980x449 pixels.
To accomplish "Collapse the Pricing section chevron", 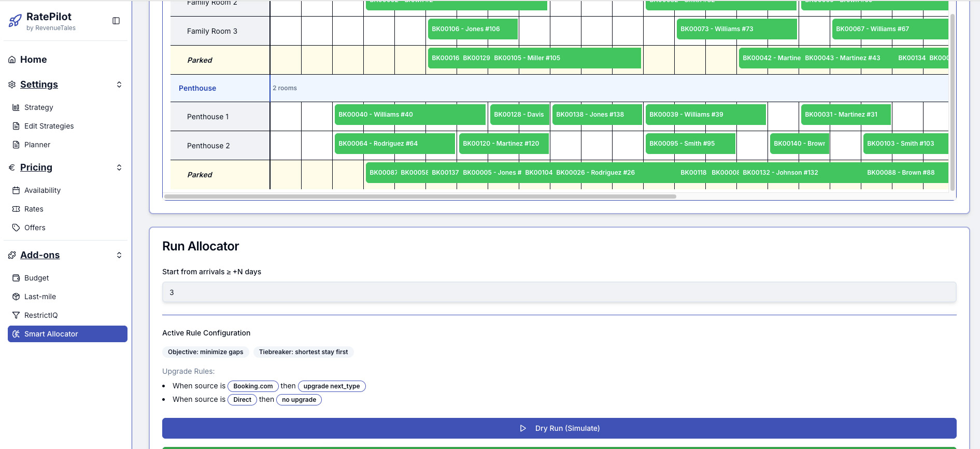I will pyautogui.click(x=119, y=167).
